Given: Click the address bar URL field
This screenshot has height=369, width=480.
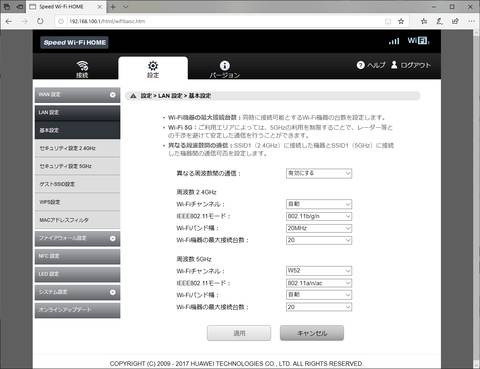Looking at the screenshot, I should [220, 21].
